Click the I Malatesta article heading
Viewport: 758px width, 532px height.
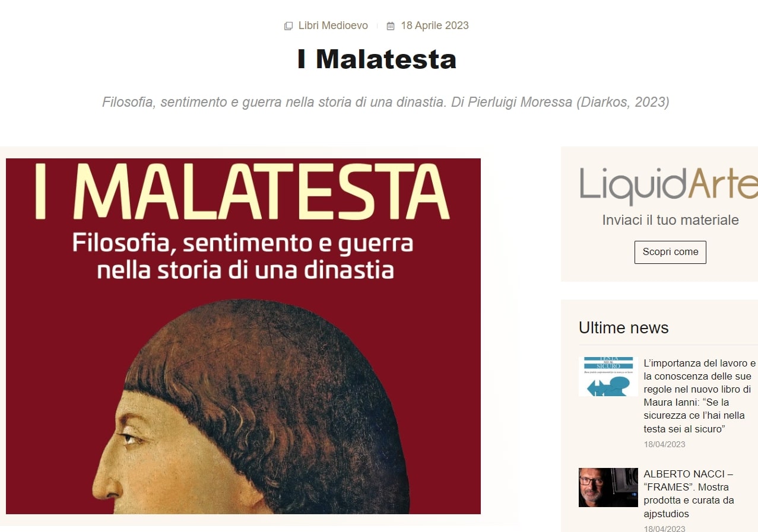click(x=377, y=59)
